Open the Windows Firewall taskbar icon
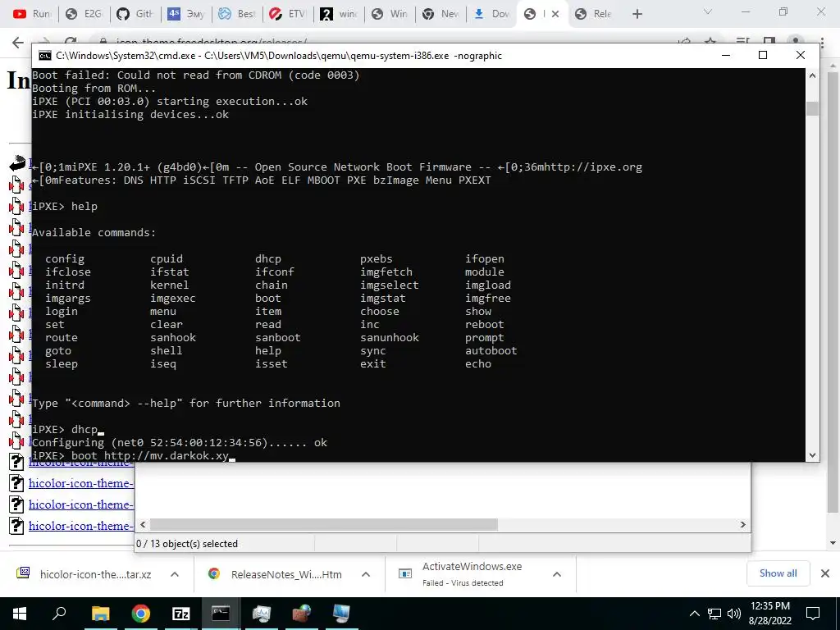840x630 pixels. [x=302, y=614]
